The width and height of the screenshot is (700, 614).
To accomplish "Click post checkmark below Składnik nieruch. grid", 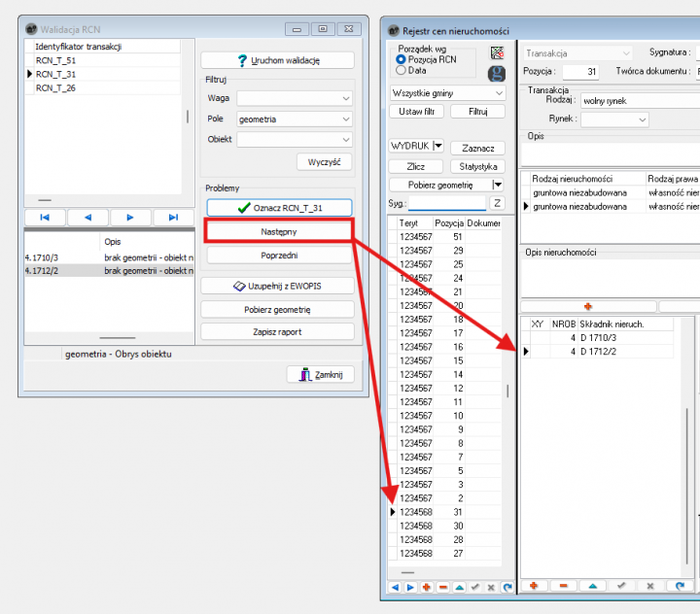I will (621, 586).
